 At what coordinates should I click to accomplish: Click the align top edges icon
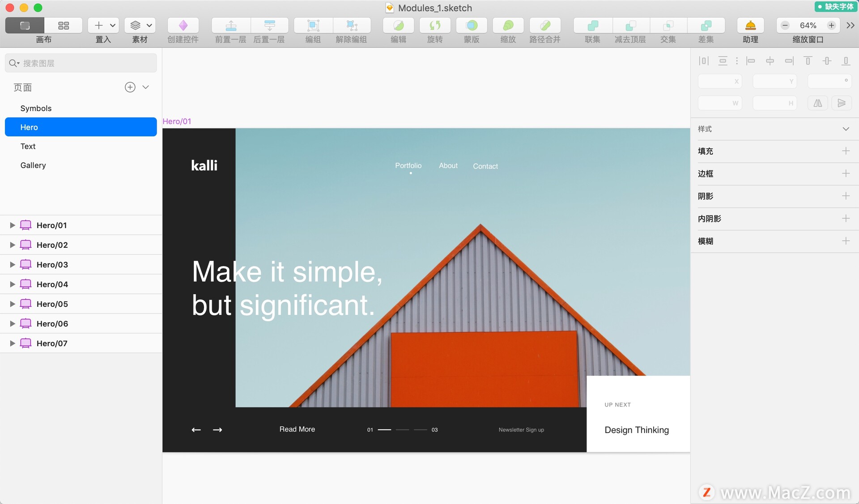tap(808, 61)
